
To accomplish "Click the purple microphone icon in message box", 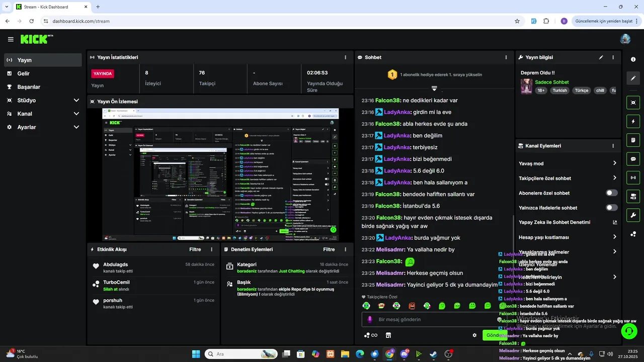I will 370,319.
